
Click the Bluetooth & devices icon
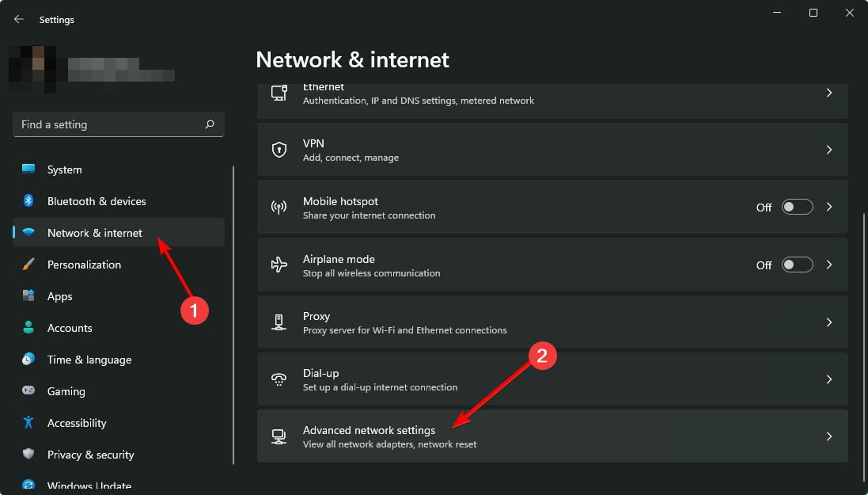pos(28,201)
